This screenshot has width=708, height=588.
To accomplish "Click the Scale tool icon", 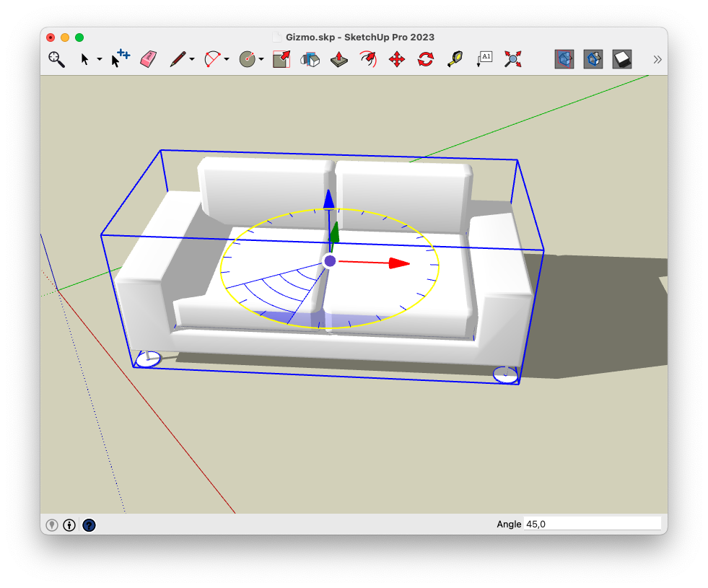I will [281, 59].
